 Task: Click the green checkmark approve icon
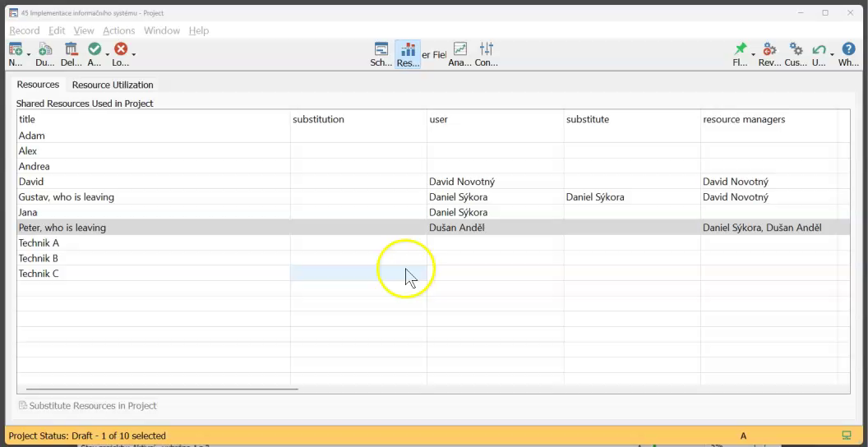95,50
